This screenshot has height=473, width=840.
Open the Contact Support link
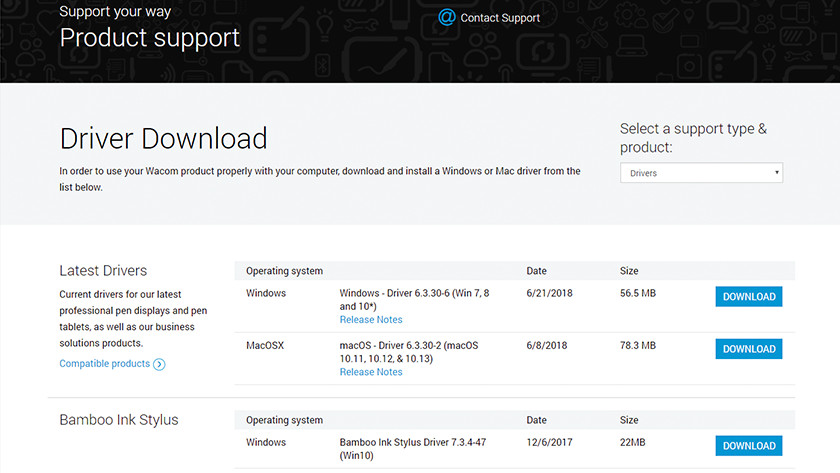[x=499, y=18]
